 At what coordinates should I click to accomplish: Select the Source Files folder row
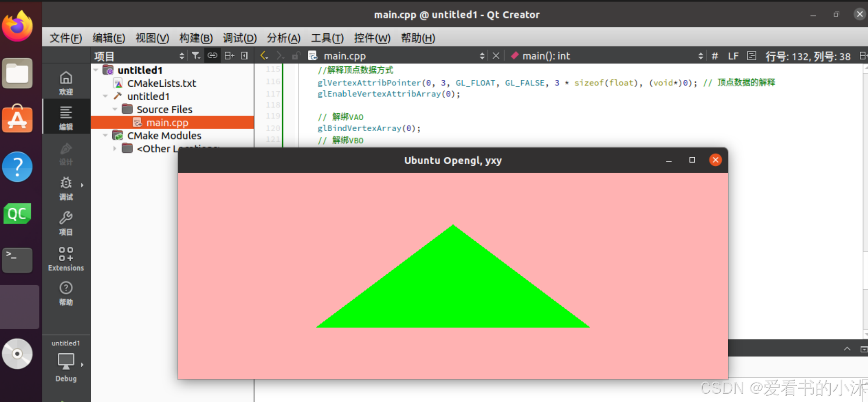click(x=172, y=109)
